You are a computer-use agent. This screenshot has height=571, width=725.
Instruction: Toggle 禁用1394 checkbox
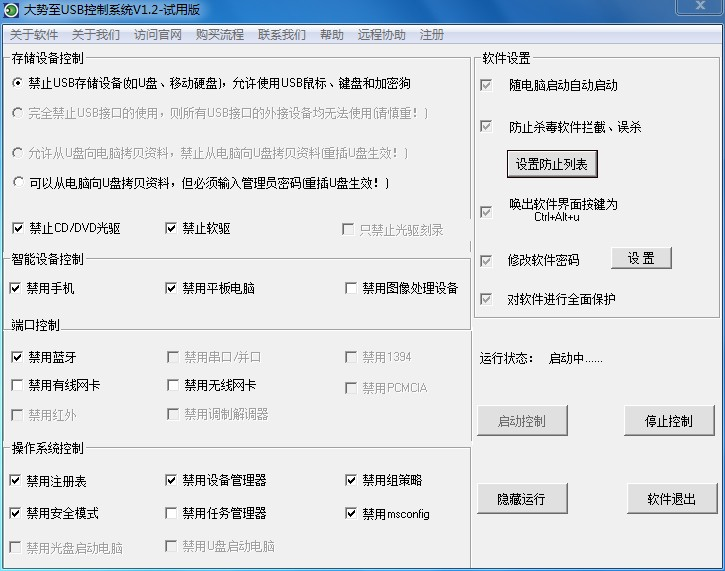coord(350,357)
